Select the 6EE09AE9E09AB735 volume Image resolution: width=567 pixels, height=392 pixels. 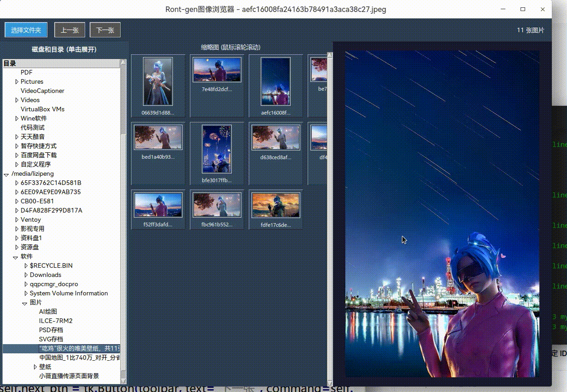tap(51, 192)
